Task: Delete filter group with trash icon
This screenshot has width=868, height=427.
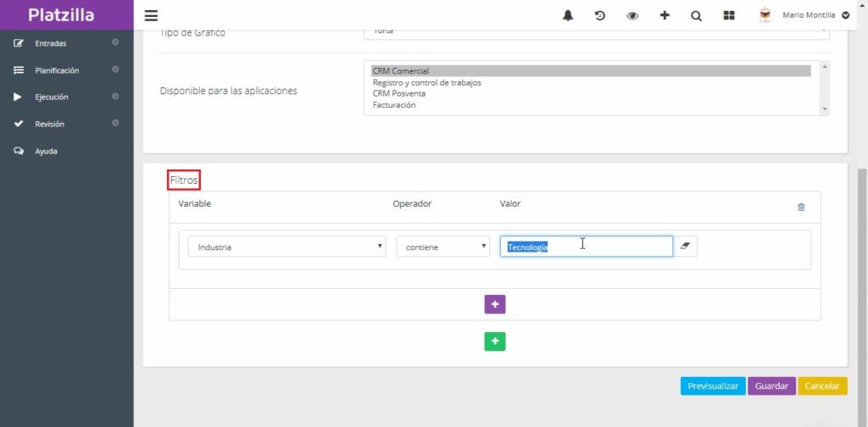Action: 800,207
